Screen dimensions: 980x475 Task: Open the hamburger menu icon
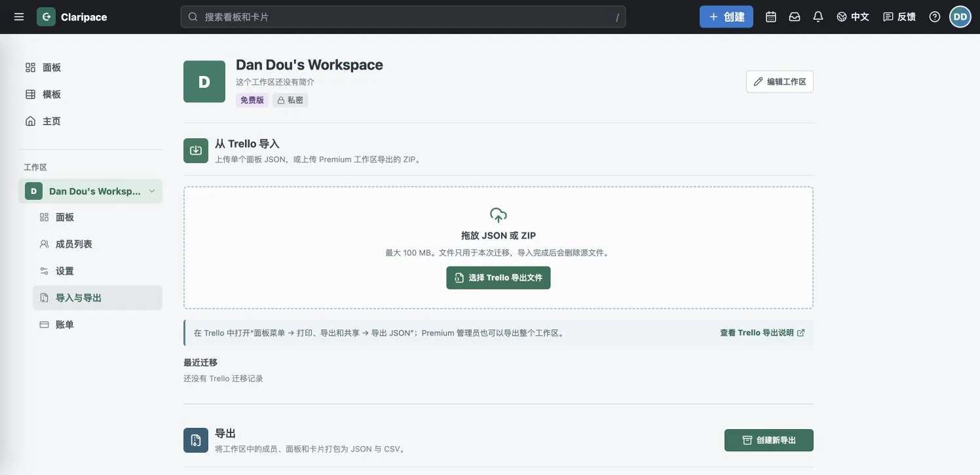point(19,17)
